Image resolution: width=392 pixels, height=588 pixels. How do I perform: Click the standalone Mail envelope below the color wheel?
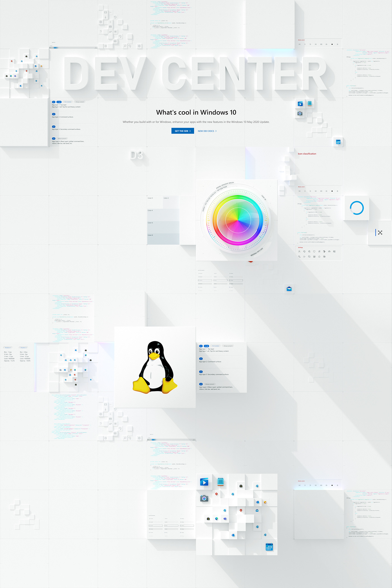coord(289,289)
